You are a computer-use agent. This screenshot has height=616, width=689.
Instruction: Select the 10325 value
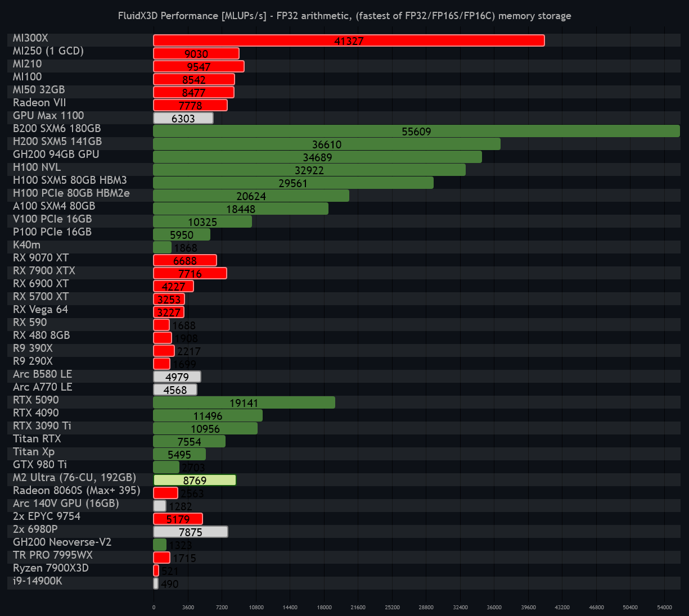[x=202, y=222]
